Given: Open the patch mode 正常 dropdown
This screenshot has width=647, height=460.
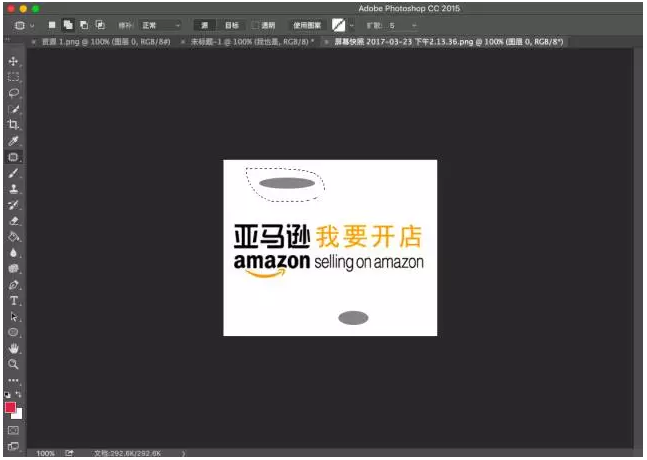Looking at the screenshot, I should tap(160, 26).
